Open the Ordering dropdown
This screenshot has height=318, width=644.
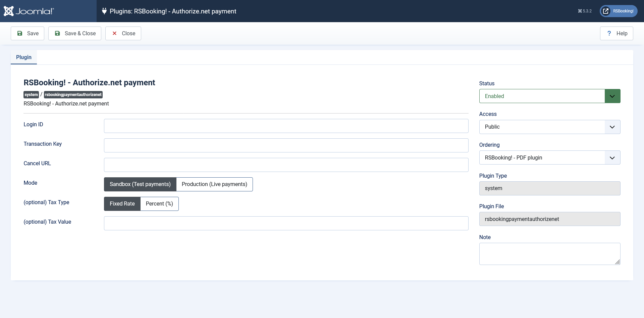tap(550, 157)
